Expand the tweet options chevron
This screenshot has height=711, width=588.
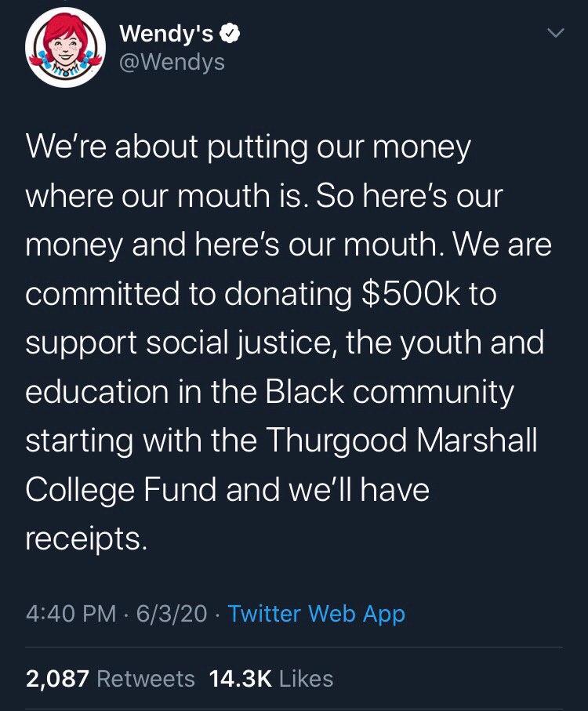coord(555,33)
